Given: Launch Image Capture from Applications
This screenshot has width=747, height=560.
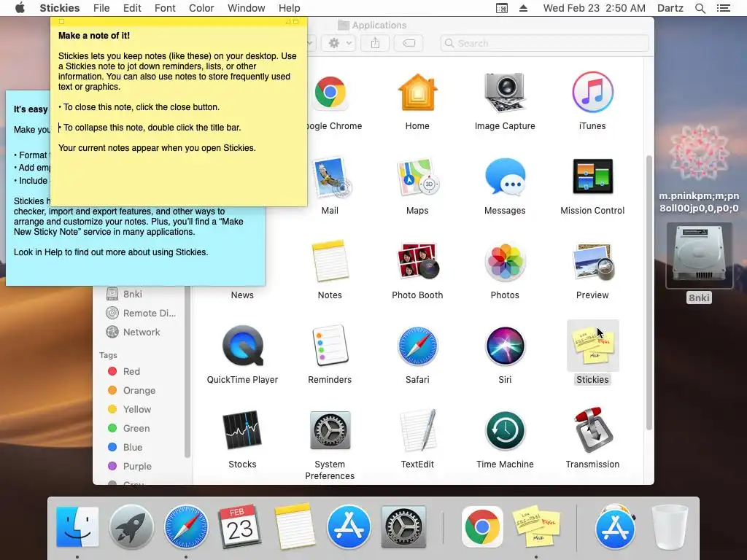Looking at the screenshot, I should (505, 93).
